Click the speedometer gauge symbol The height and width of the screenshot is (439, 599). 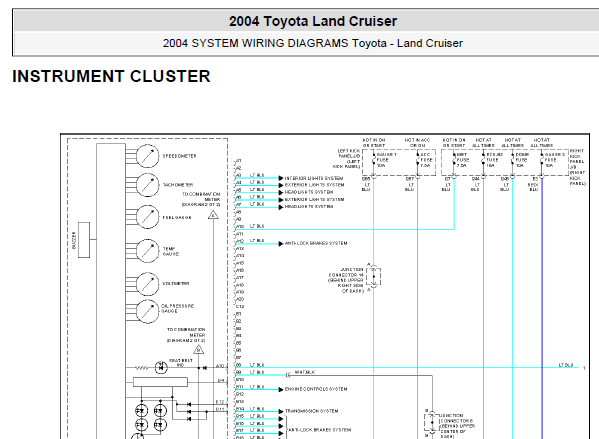[x=147, y=156]
